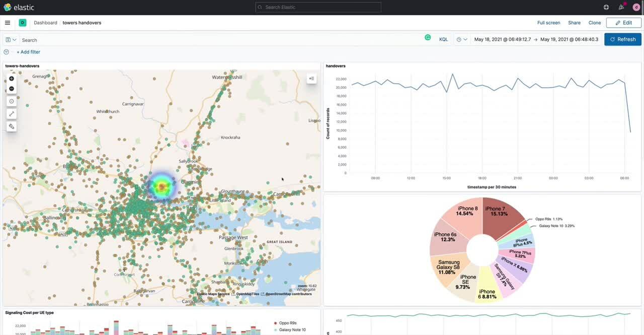This screenshot has width=644, height=335.
Task: Expand the map layers panel
Action: tap(312, 79)
